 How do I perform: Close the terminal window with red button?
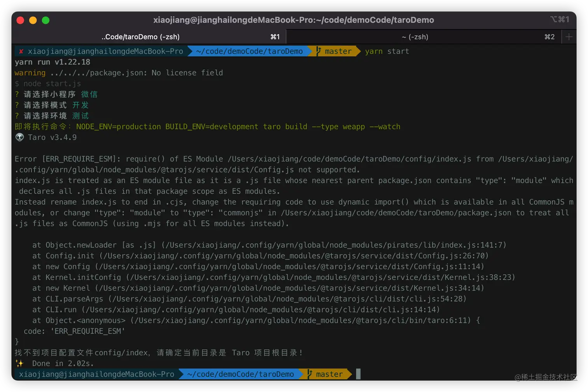(x=21, y=20)
